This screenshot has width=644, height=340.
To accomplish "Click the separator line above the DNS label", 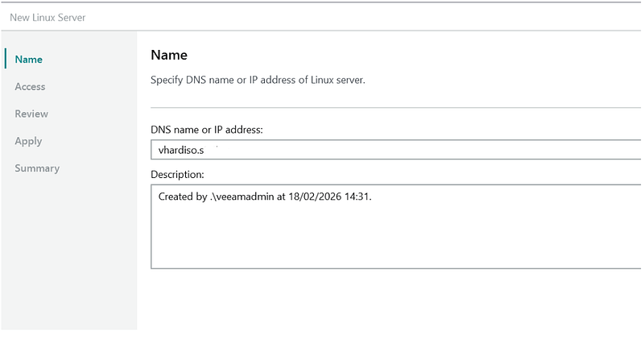I will coord(394,107).
